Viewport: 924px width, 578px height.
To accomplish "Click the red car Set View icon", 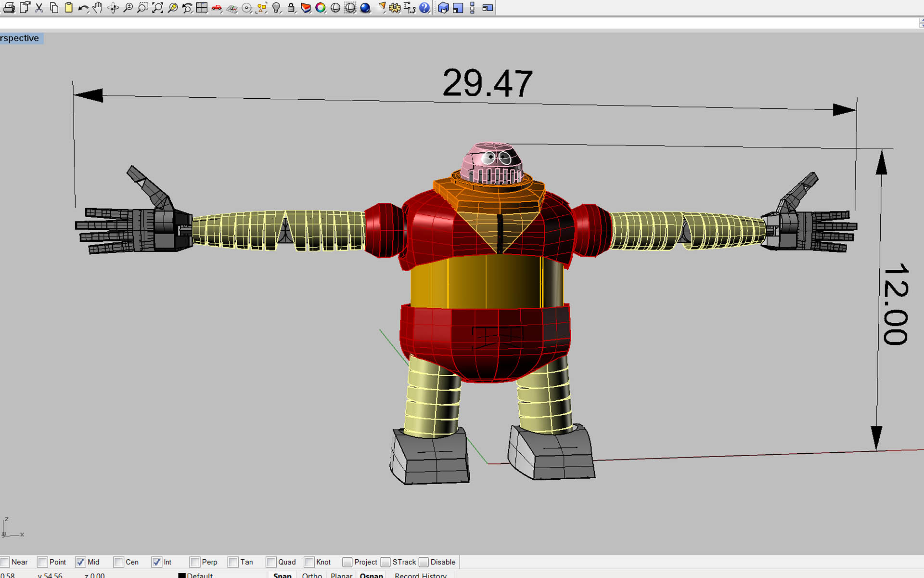I will coord(217,8).
